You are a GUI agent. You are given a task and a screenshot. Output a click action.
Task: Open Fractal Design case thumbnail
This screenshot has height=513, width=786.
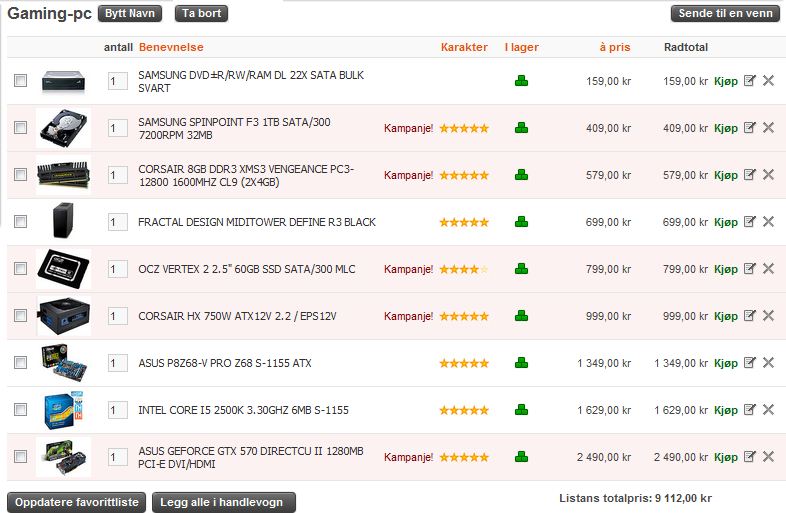coord(64,221)
